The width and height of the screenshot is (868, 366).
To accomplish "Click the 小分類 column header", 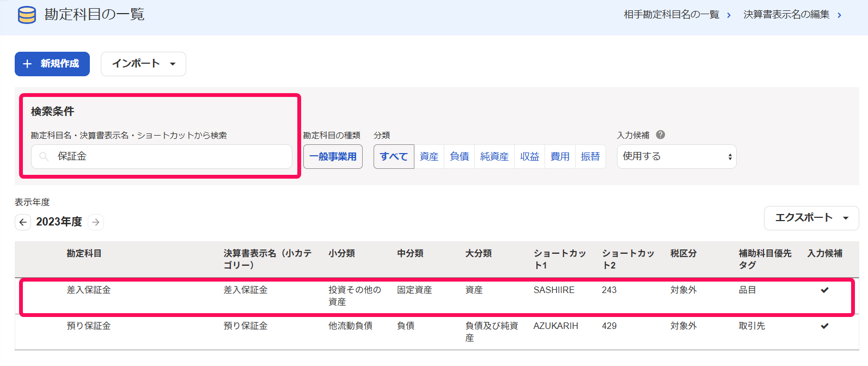I will [341, 254].
